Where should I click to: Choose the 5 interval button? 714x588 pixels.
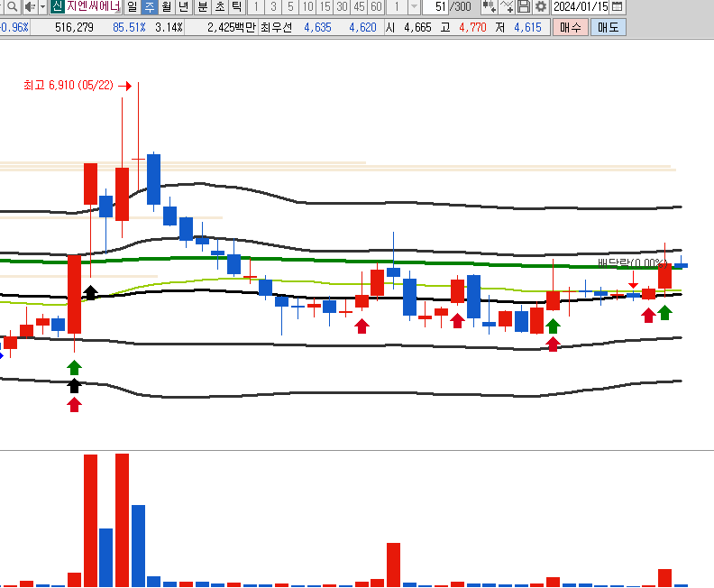coord(290,7)
